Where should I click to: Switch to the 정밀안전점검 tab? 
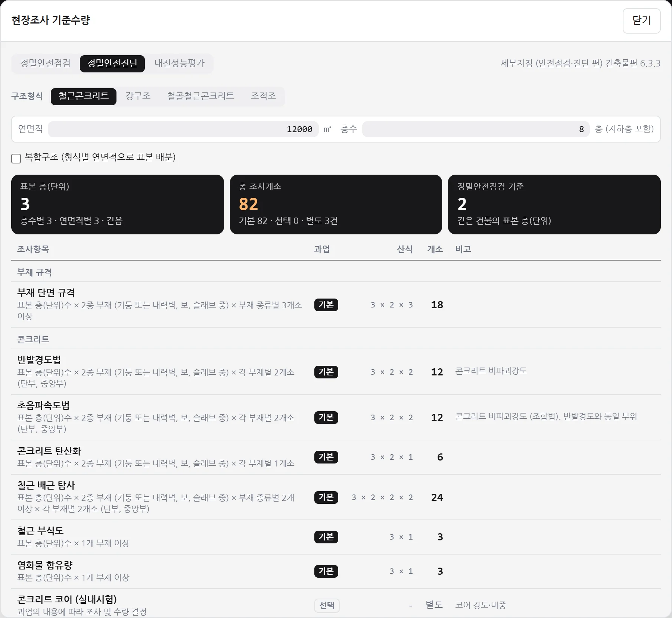coord(45,63)
